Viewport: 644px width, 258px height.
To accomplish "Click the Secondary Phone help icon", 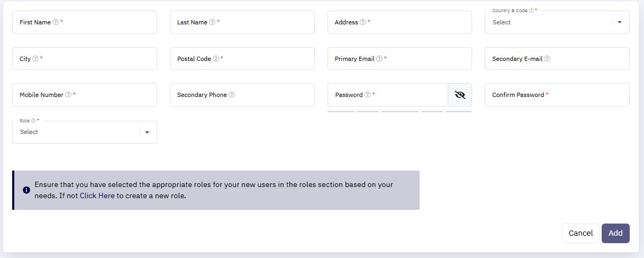I will coord(232,95).
